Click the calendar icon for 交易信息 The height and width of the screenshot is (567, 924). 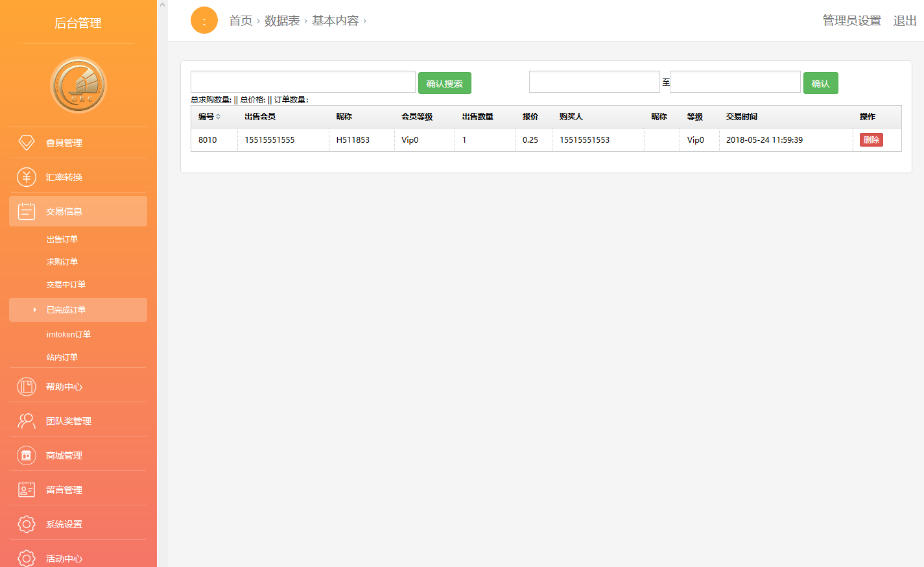27,211
